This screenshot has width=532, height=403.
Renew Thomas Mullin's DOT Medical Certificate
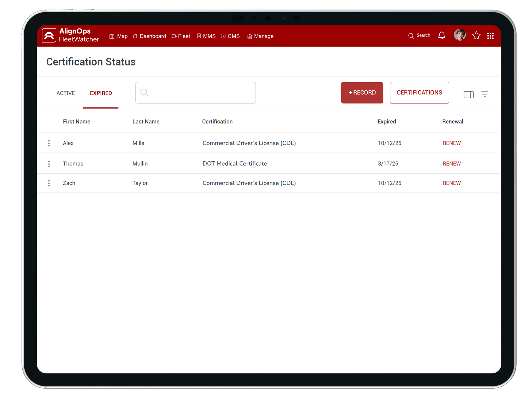point(452,163)
